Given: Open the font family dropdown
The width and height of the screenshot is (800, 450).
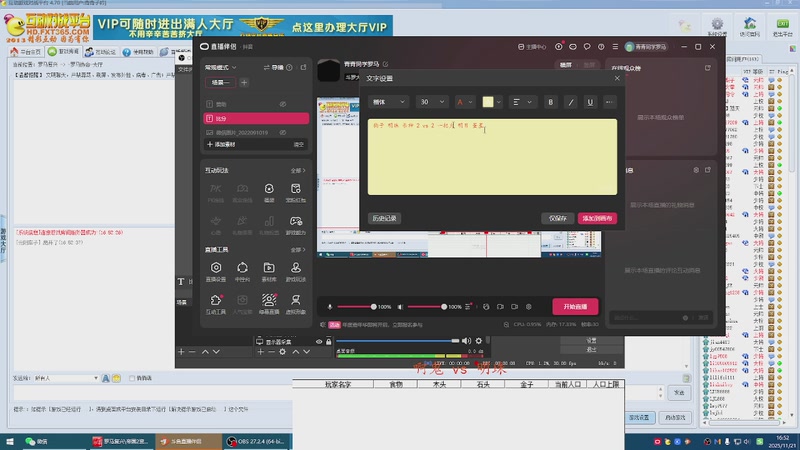Looking at the screenshot, I should (388, 102).
